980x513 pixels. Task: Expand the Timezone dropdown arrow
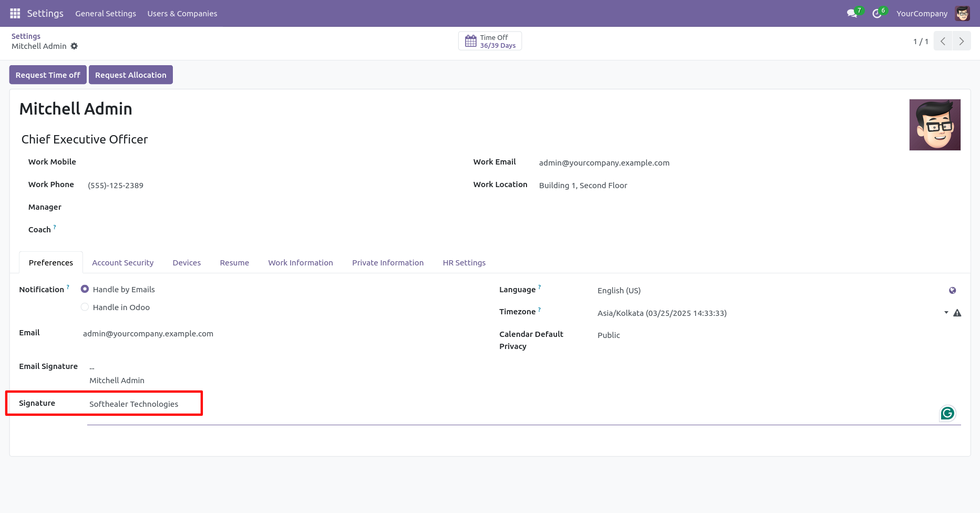click(946, 313)
